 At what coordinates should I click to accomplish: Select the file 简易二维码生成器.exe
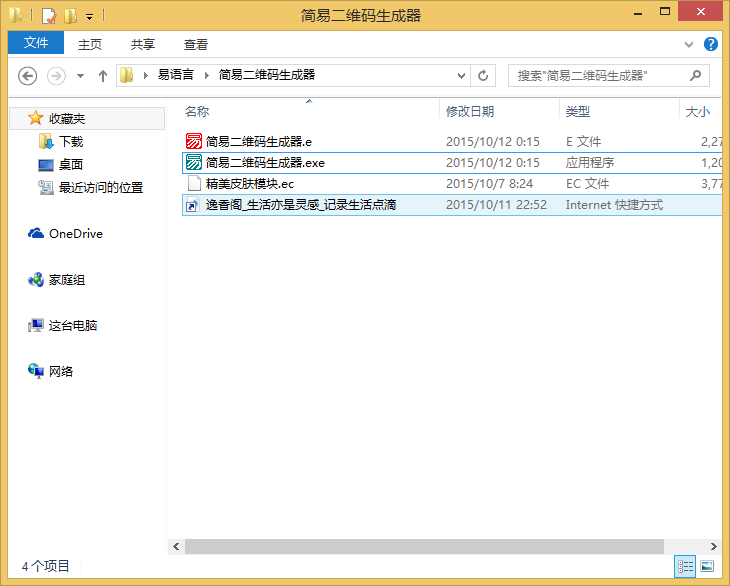click(452, 162)
